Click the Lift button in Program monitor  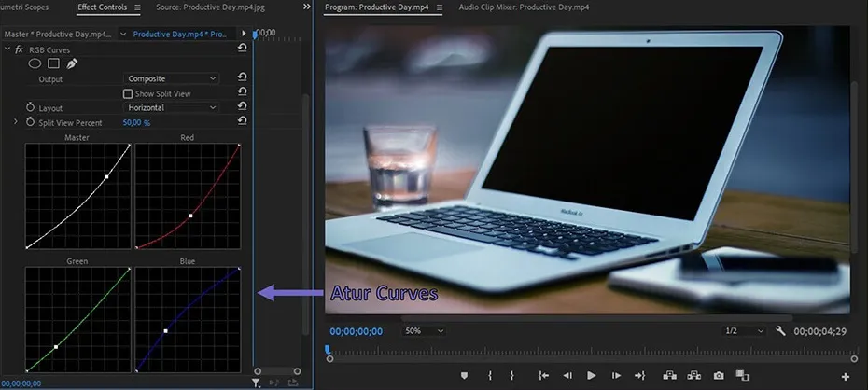point(670,375)
